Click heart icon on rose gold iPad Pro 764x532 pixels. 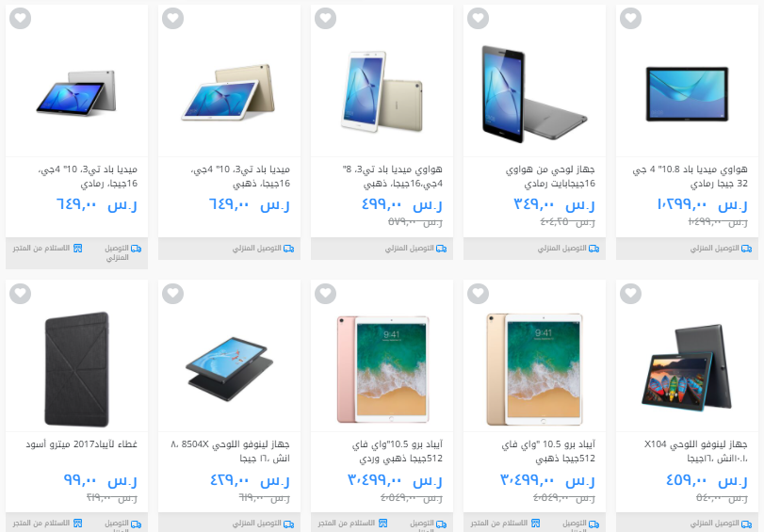[326, 294]
